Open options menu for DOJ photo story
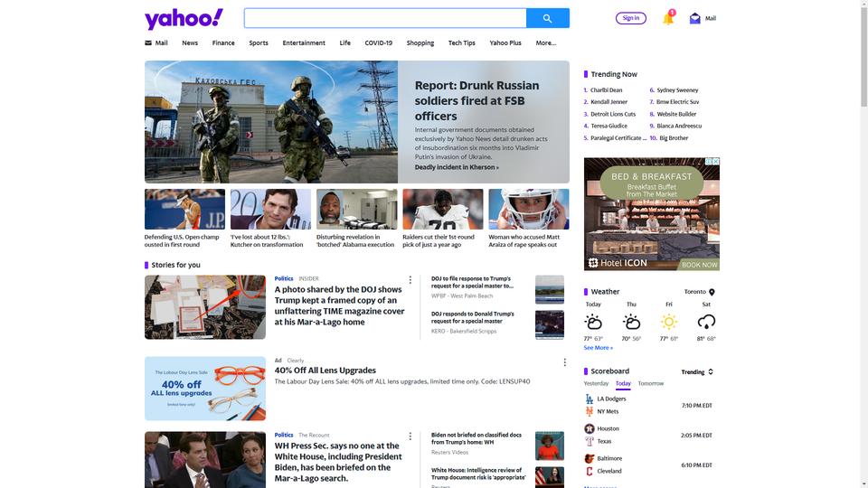The image size is (868, 488). 410,280
